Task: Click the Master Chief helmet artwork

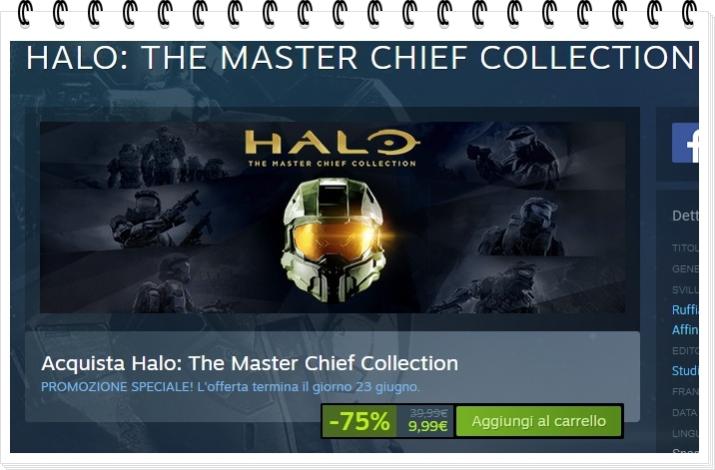Action: (332, 240)
